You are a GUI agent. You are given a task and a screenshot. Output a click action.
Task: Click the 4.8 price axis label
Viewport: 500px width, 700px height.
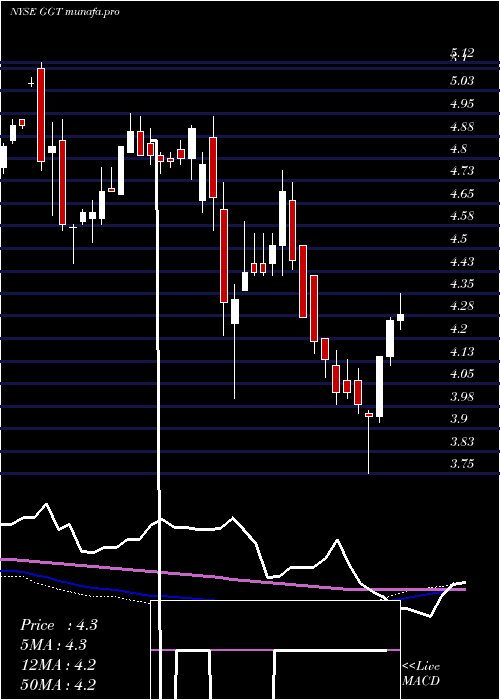click(459, 149)
